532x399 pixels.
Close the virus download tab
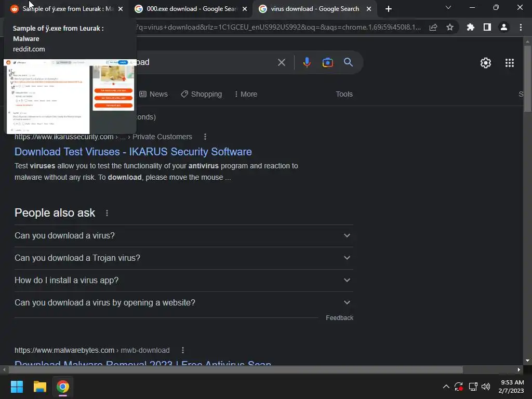click(x=369, y=9)
